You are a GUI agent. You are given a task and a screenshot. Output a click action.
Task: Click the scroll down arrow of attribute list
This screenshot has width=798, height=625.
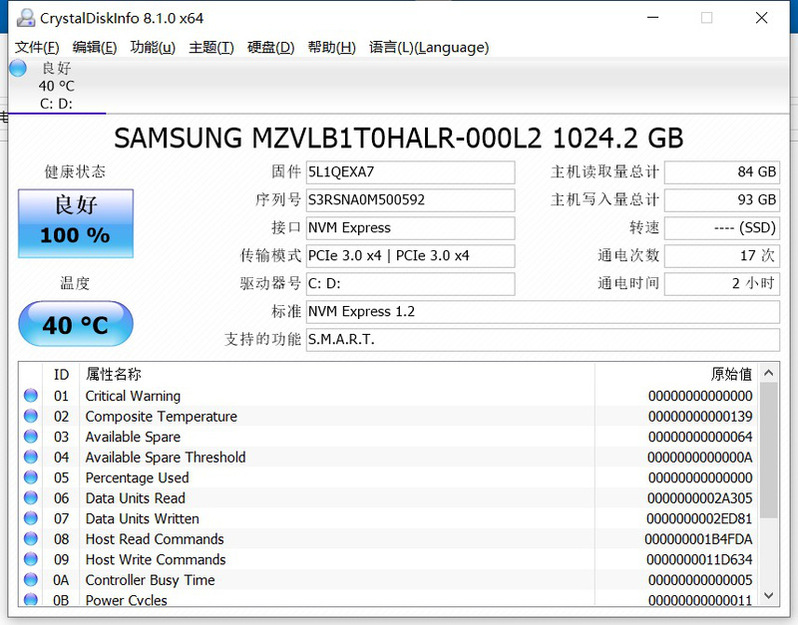768,595
